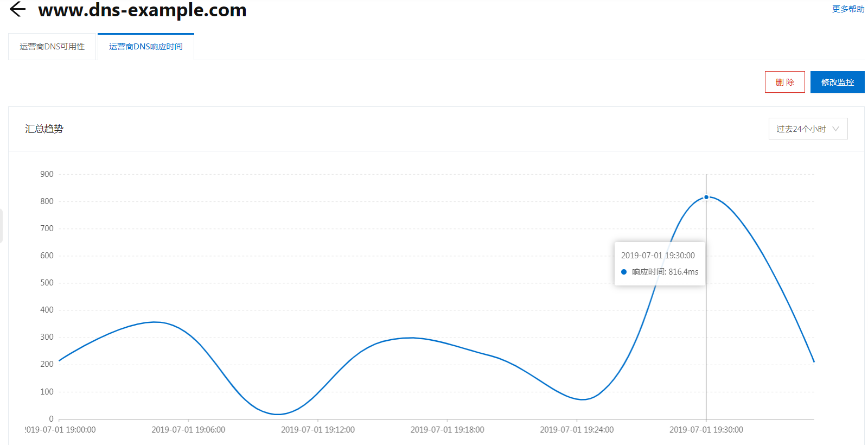
Task: Click the peak data point at 19:30:00
Action: coord(706,197)
